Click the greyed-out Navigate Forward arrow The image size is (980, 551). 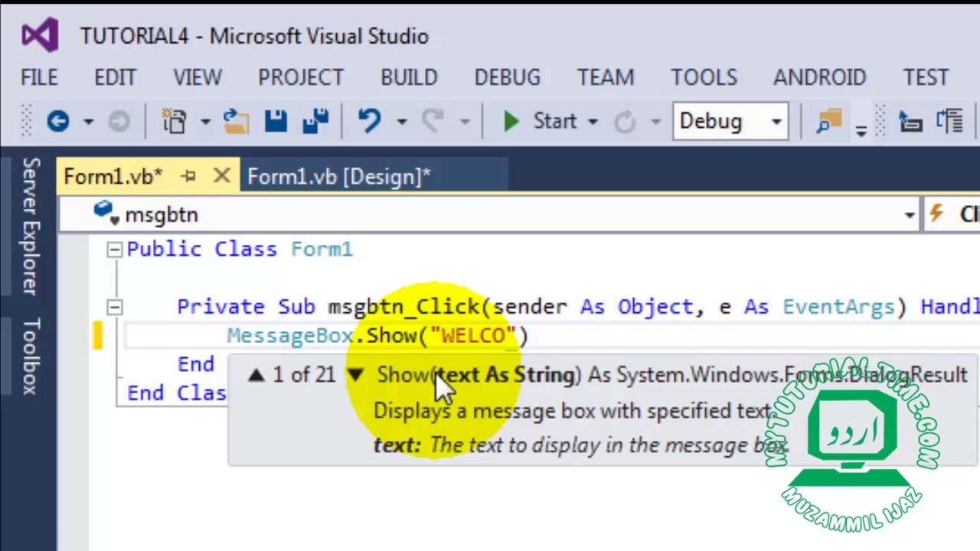point(119,122)
